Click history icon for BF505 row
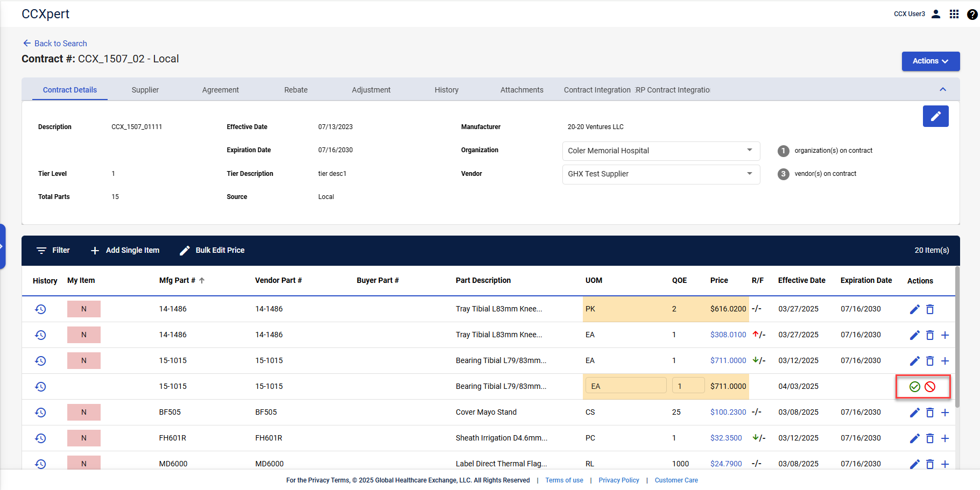 point(40,413)
